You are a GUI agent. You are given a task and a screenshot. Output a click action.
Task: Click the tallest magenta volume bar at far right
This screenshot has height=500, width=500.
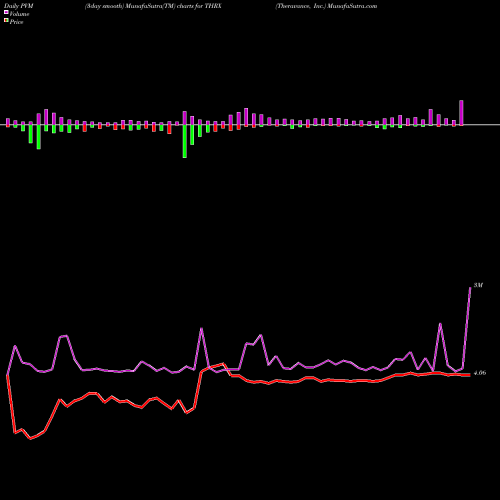[x=461, y=113]
